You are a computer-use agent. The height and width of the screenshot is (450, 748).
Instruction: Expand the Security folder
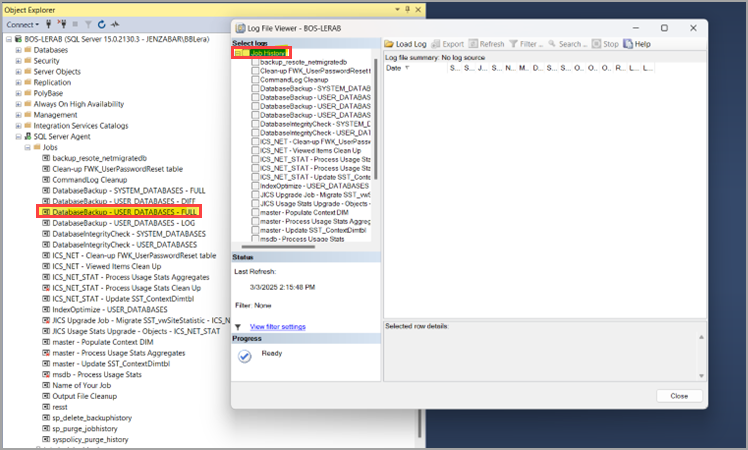[18, 61]
